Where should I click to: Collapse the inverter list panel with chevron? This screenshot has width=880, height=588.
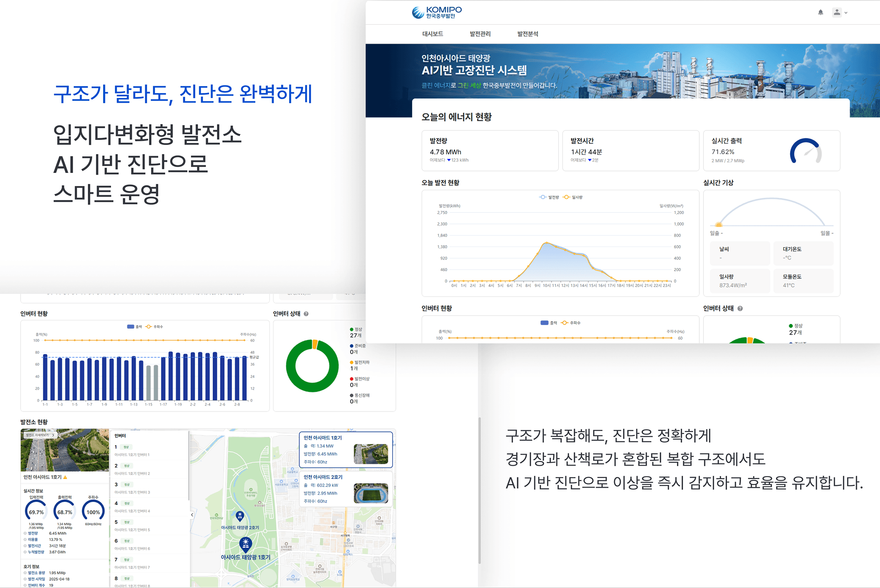click(x=192, y=515)
